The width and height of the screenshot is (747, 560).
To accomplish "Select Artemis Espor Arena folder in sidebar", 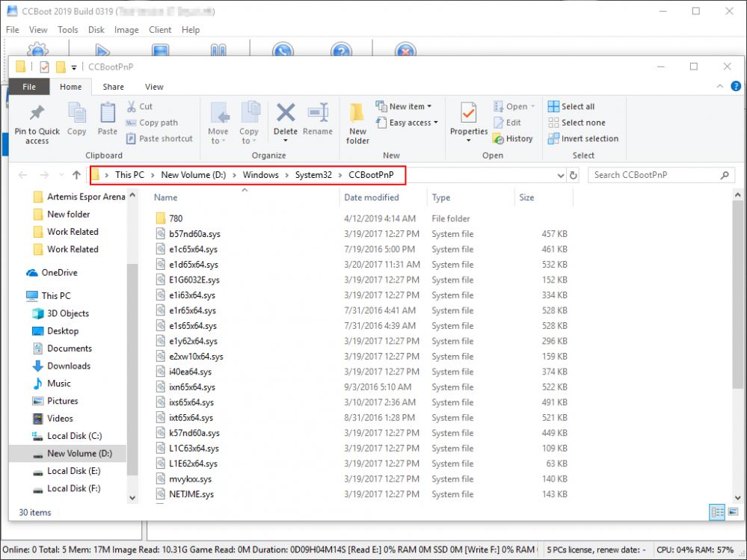I will click(x=86, y=197).
